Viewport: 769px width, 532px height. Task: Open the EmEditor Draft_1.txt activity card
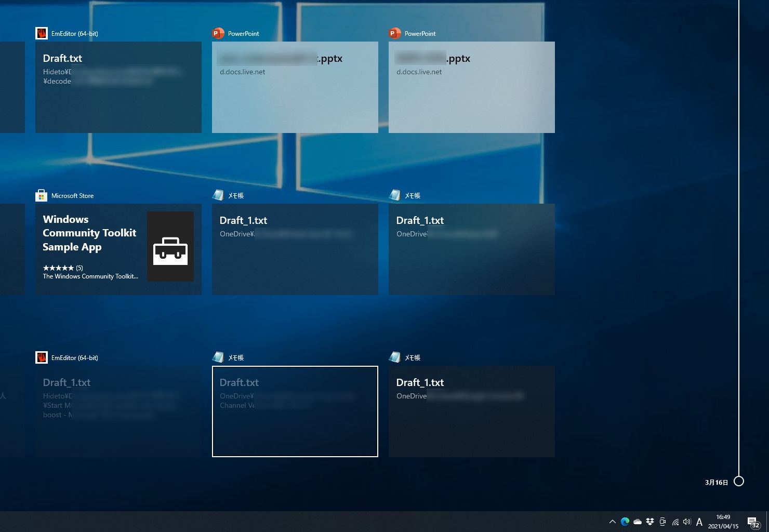click(x=118, y=411)
